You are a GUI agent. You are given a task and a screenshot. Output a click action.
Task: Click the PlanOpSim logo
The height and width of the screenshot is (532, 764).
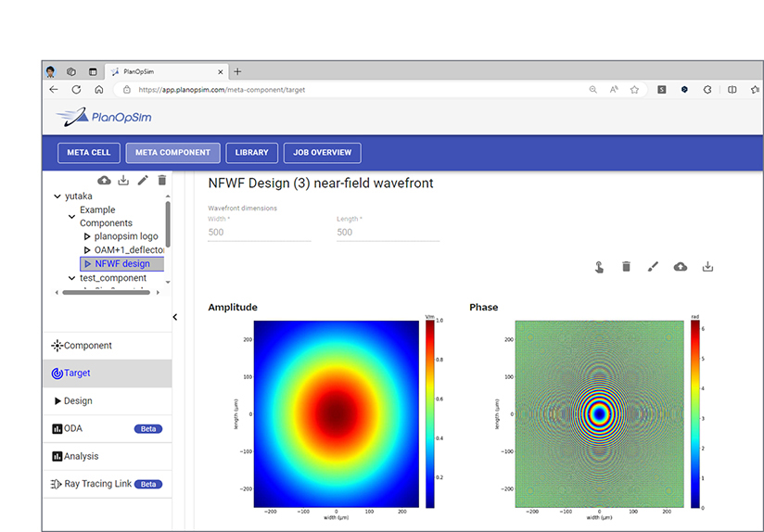point(104,117)
